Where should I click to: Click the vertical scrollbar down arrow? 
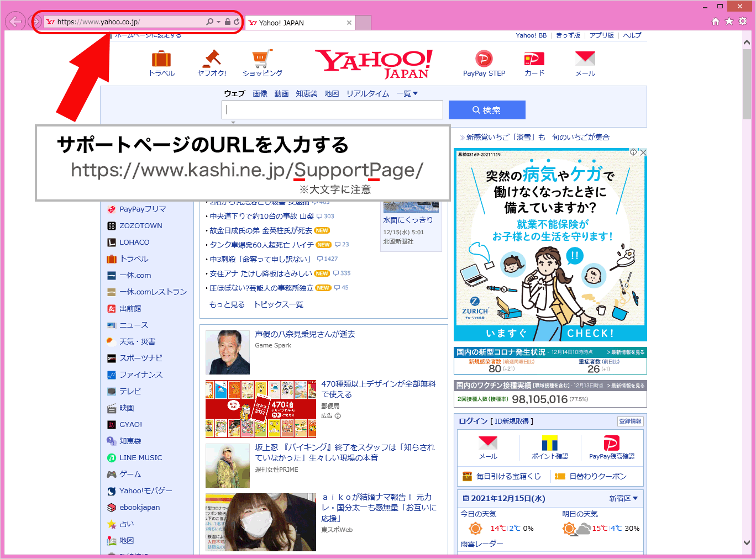[747, 543]
